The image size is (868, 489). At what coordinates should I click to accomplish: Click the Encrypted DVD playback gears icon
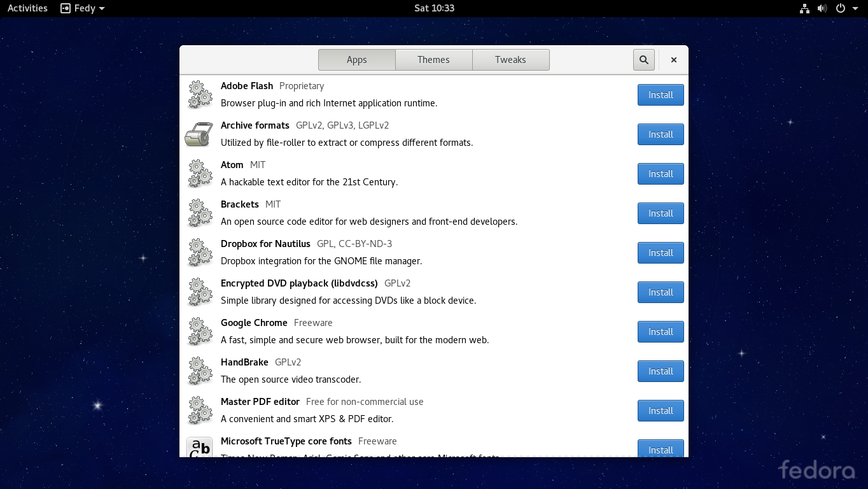[x=200, y=292]
